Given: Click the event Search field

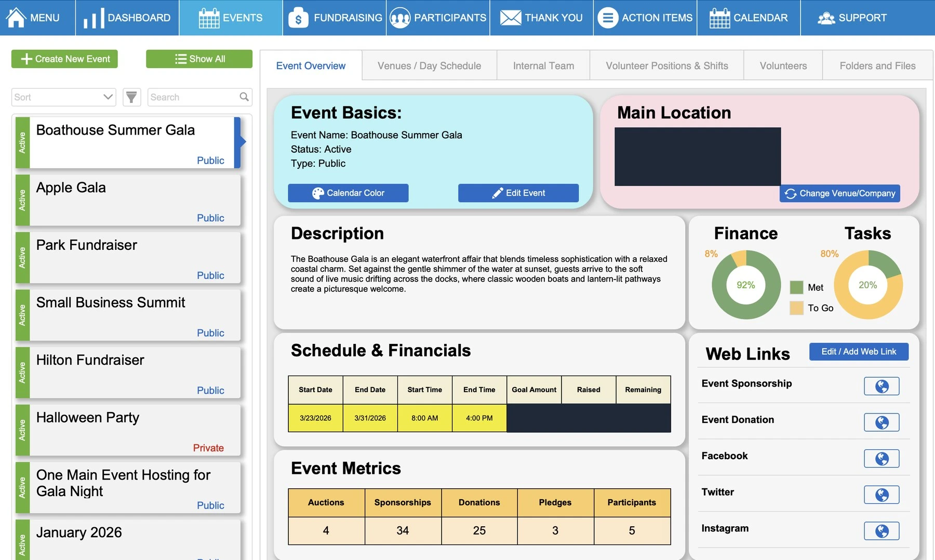Looking at the screenshot, I should 199,97.
